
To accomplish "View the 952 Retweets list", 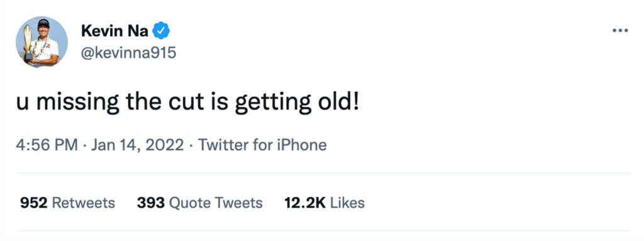I will click(68, 203).
